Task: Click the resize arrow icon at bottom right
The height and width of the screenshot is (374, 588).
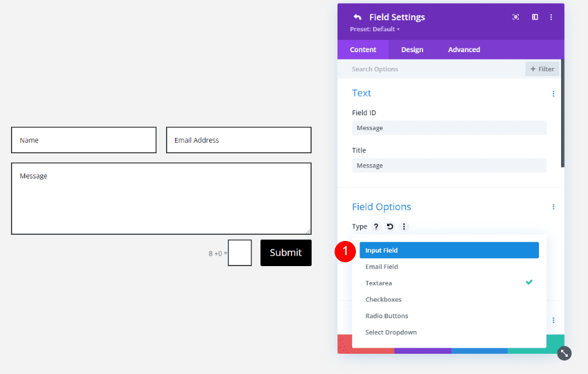Action: coord(563,353)
